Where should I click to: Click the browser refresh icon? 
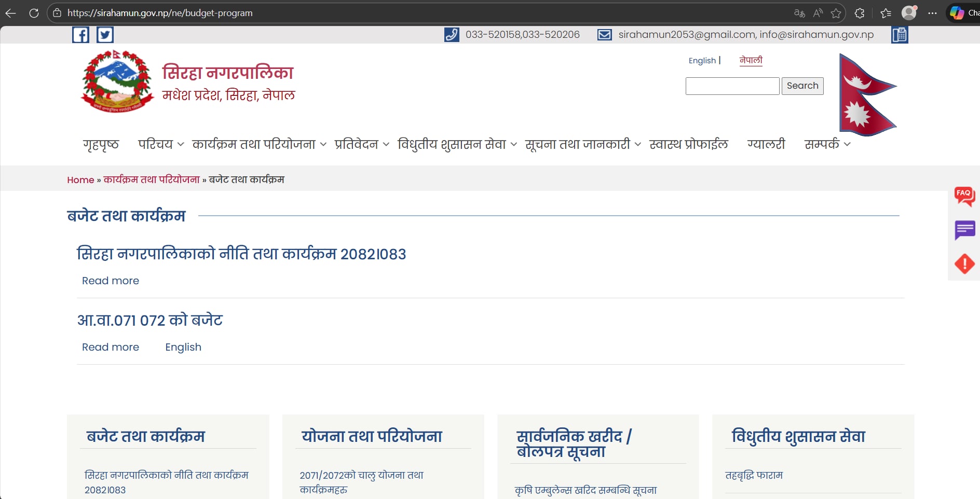tap(34, 13)
